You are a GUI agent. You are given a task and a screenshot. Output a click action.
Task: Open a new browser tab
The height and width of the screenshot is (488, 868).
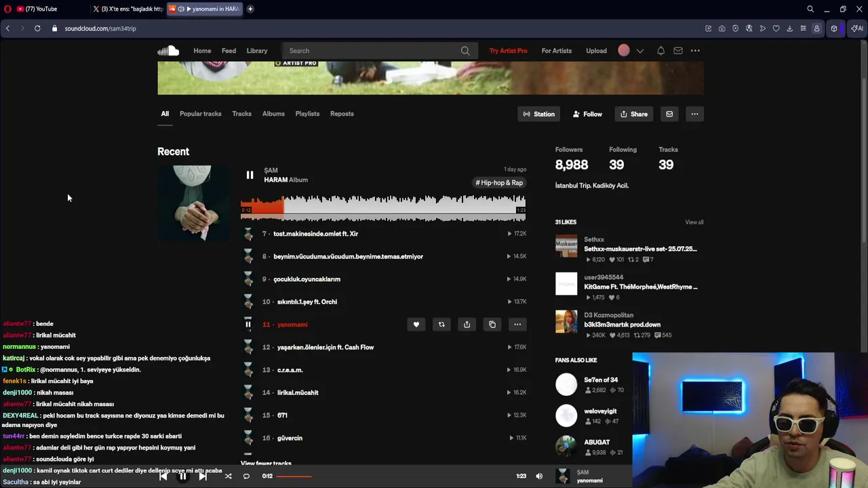click(x=250, y=9)
